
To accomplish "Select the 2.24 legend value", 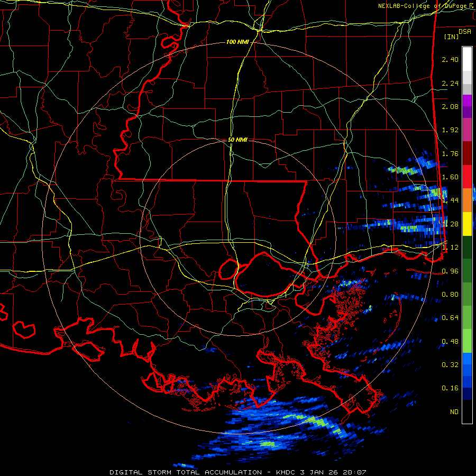I will (450, 83).
